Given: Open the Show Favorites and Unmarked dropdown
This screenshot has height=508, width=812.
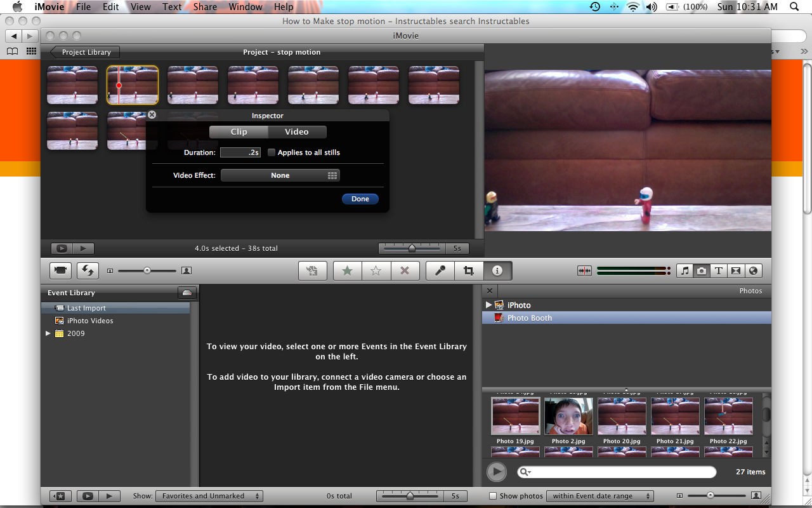Looking at the screenshot, I should point(209,496).
